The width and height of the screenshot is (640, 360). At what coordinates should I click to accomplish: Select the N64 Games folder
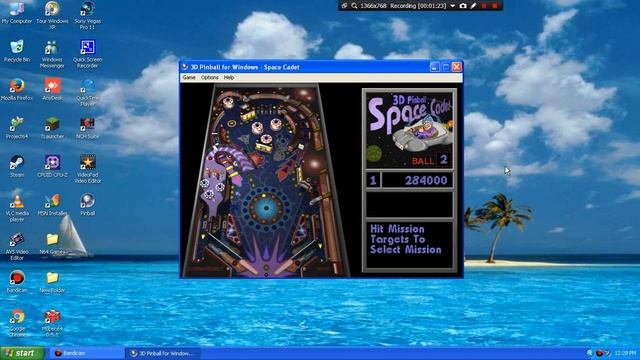[x=52, y=243]
